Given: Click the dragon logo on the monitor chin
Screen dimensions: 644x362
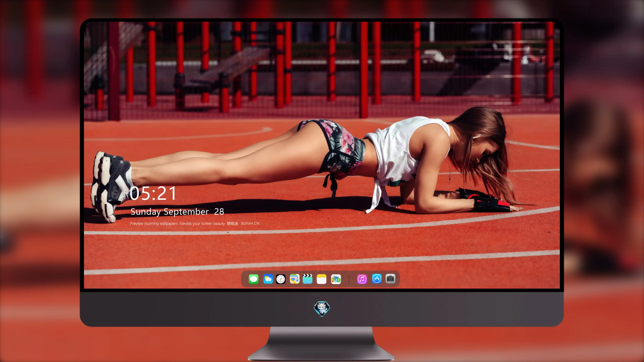Looking at the screenshot, I should pyautogui.click(x=322, y=309).
